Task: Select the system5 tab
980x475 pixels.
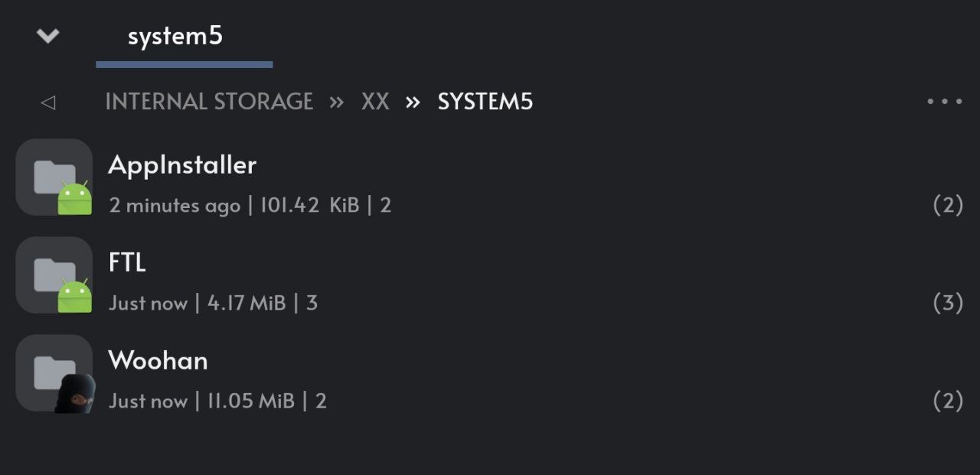Action: (175, 36)
